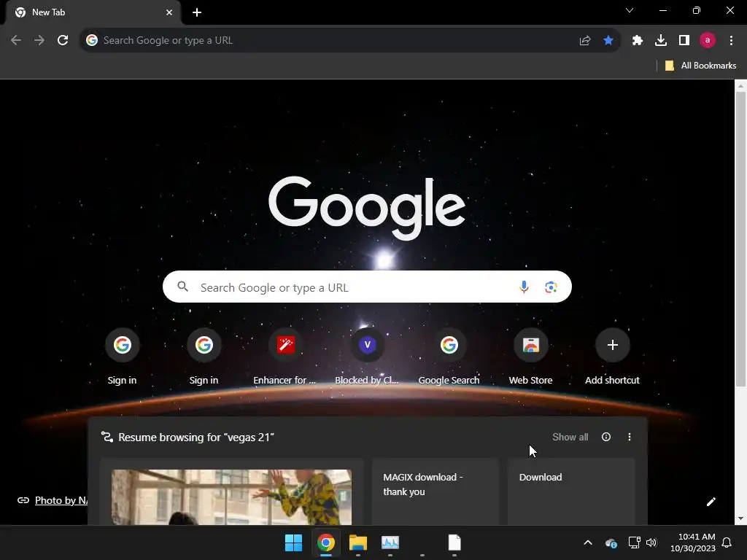This screenshot has height=560, width=747.
Task: Open the tab search dropdown arrow
Action: (630, 10)
